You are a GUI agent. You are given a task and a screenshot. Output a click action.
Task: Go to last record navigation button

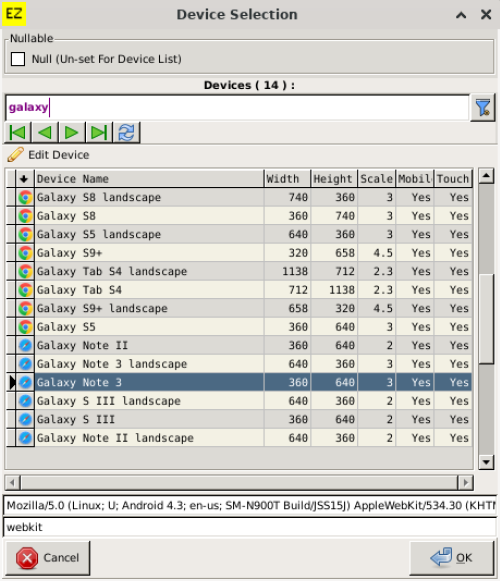tap(99, 132)
